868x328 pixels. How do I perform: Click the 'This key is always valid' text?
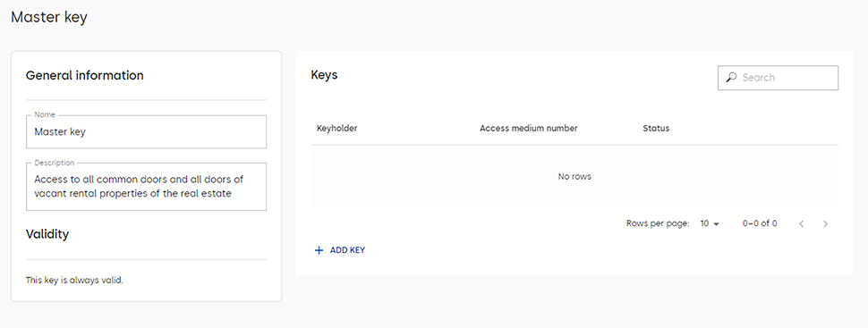coord(75,280)
